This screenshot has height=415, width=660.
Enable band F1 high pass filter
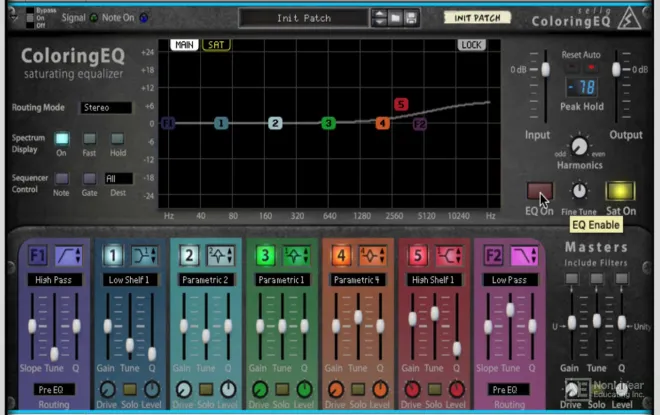pyautogui.click(x=37, y=255)
